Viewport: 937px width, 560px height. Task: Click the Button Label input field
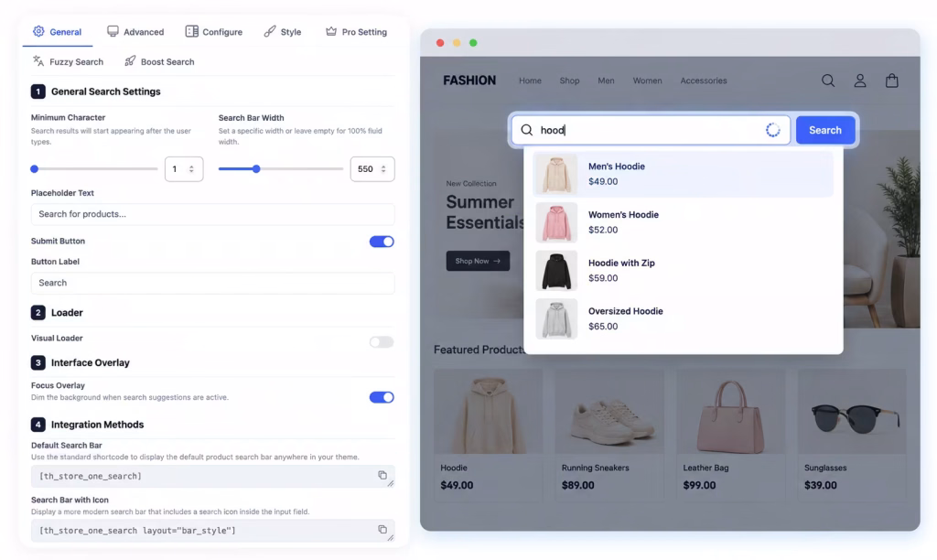212,283
